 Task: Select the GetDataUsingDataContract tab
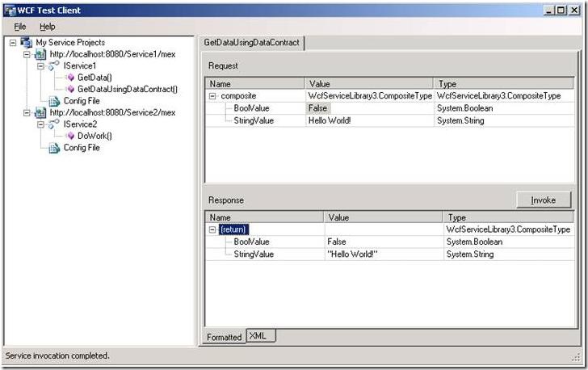tap(252, 43)
